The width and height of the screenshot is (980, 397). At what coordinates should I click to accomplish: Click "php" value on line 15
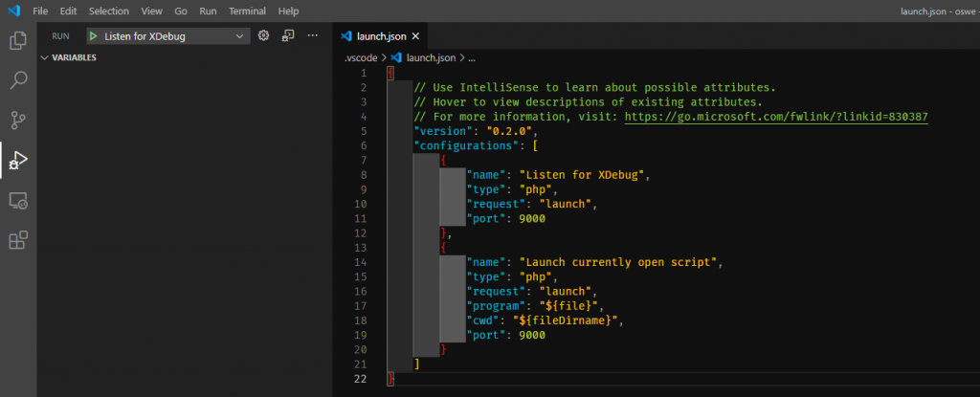(x=537, y=277)
